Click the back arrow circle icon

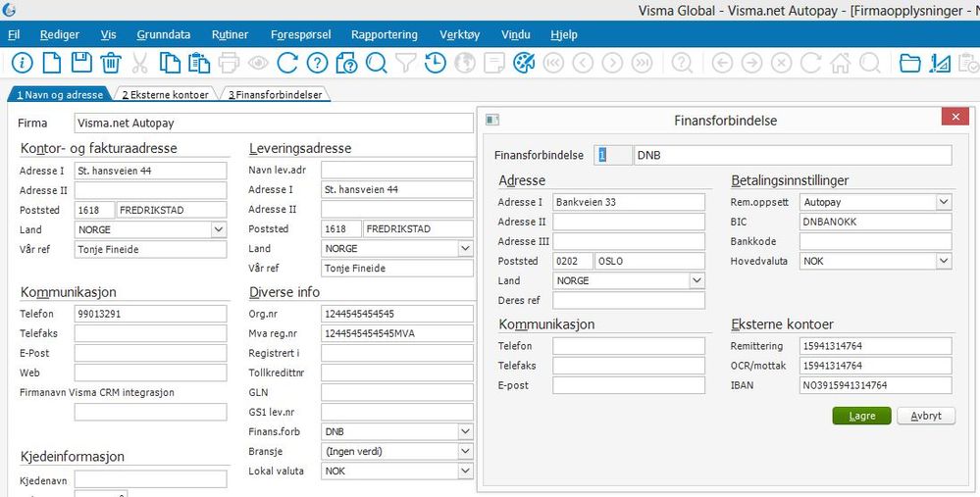coord(722,63)
